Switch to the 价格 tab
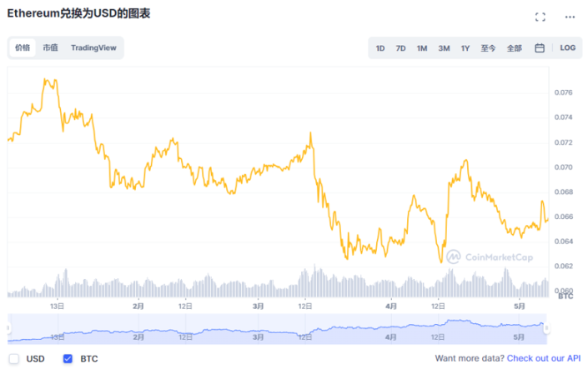The height and width of the screenshot is (369, 588). coord(23,48)
